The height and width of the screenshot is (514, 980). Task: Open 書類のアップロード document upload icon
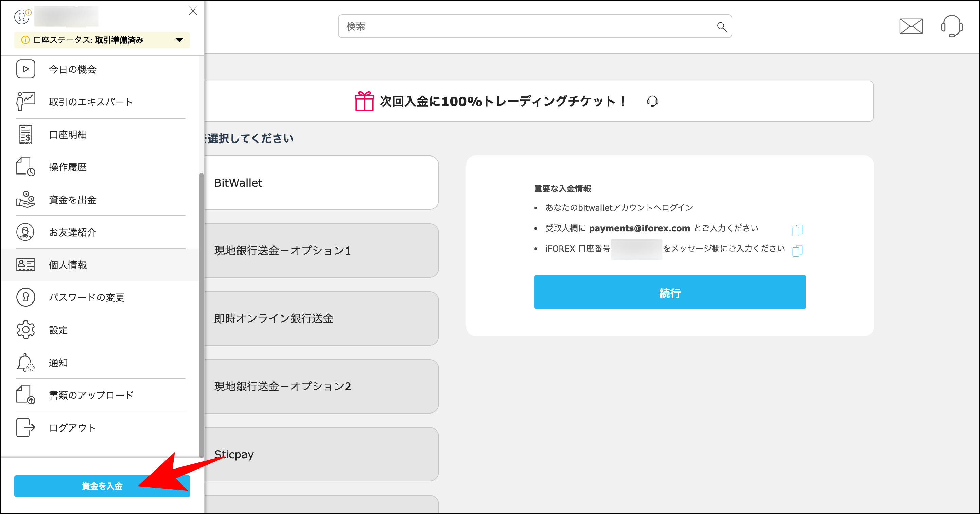pyautogui.click(x=25, y=395)
